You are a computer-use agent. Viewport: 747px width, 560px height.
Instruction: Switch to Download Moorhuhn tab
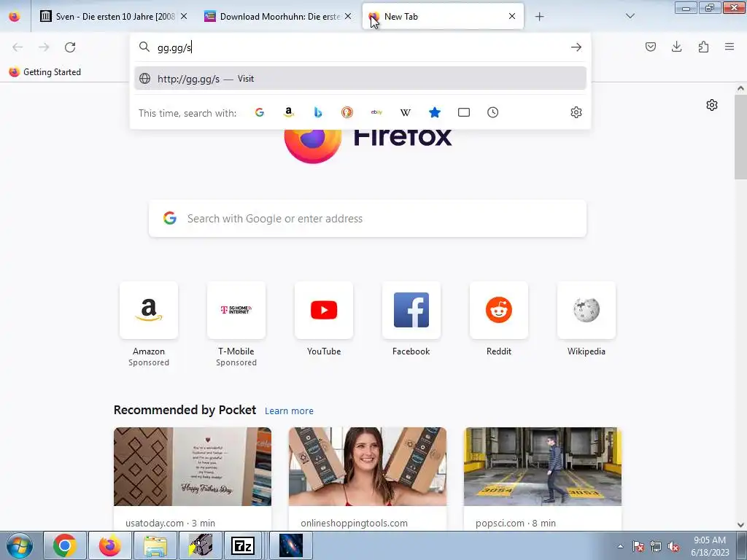(276, 17)
